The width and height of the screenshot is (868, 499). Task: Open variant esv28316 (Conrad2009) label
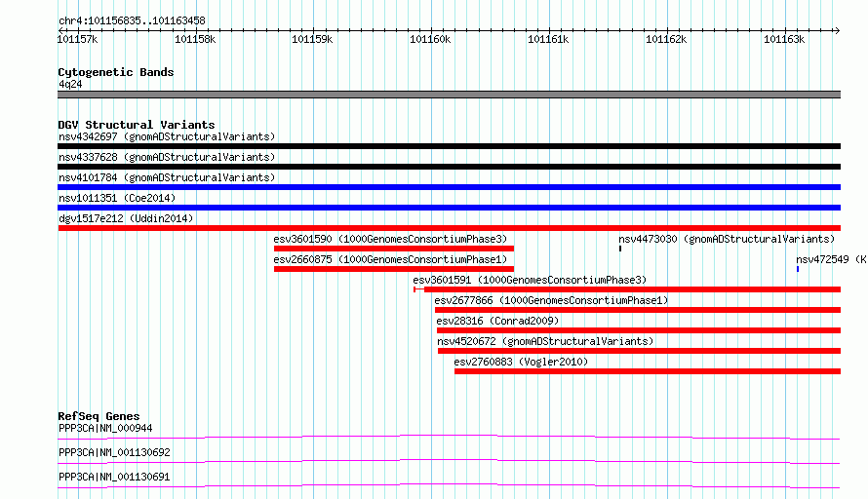click(497, 321)
